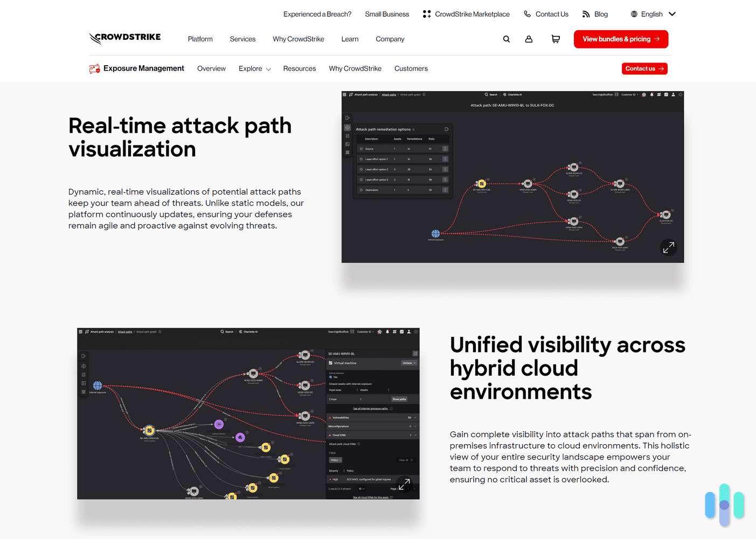Viewport: 756px width, 539px height.
Task: Open the user account icon
Action: 529,39
